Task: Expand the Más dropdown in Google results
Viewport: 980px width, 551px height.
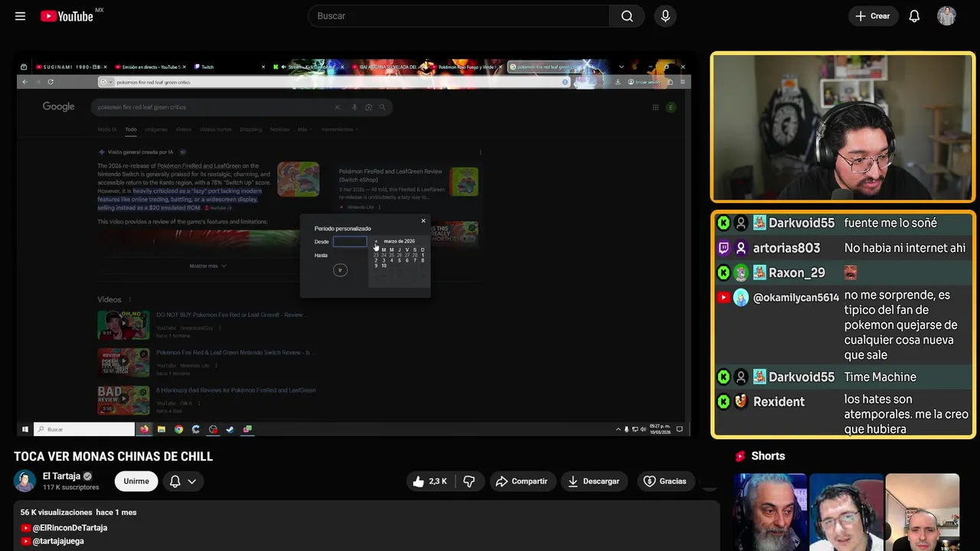Action: [x=305, y=129]
